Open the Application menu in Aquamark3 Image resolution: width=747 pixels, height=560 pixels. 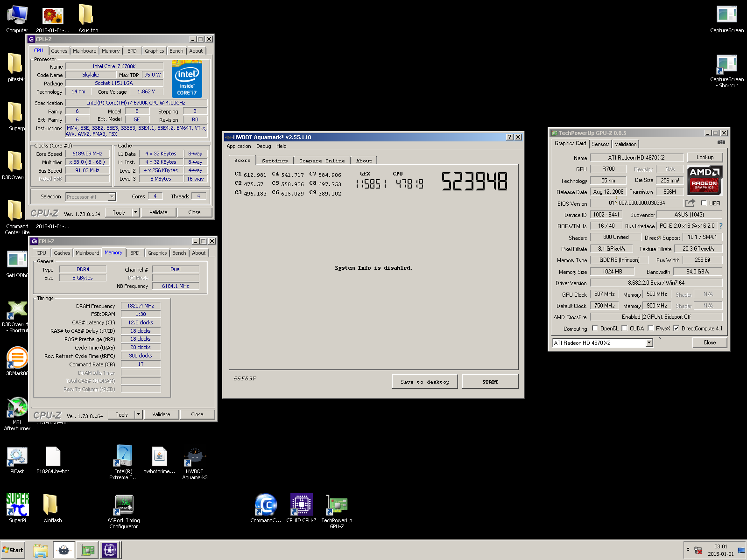coord(239,146)
